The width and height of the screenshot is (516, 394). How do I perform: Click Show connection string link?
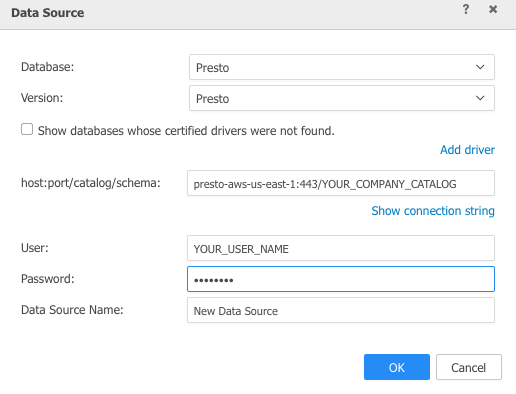click(x=433, y=211)
